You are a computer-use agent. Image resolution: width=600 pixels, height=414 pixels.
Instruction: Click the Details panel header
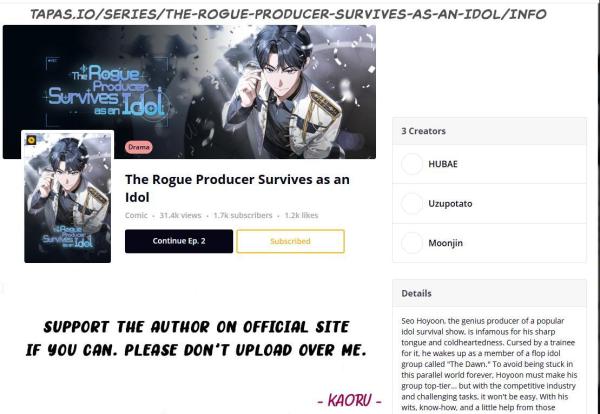click(x=489, y=293)
